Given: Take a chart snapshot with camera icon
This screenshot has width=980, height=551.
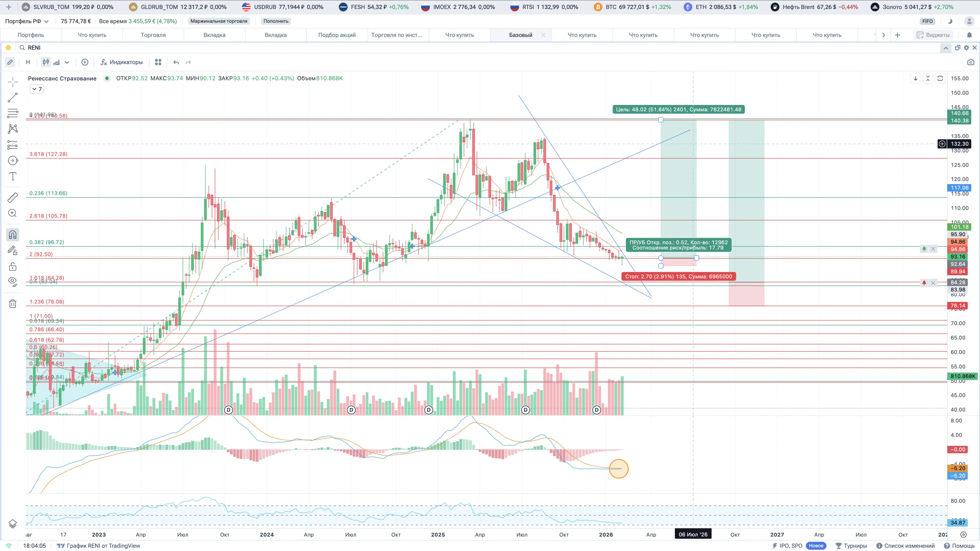Looking at the screenshot, I should [x=971, y=62].
